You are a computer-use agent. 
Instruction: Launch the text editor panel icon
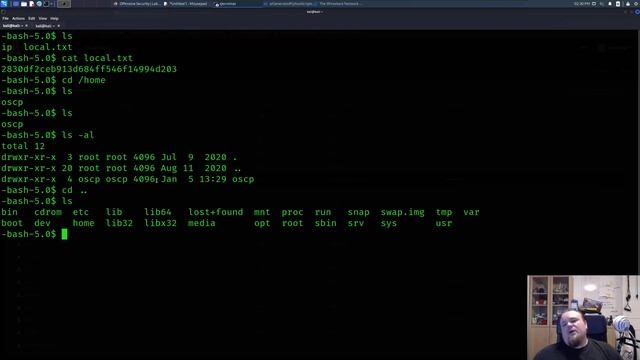[31, 4]
